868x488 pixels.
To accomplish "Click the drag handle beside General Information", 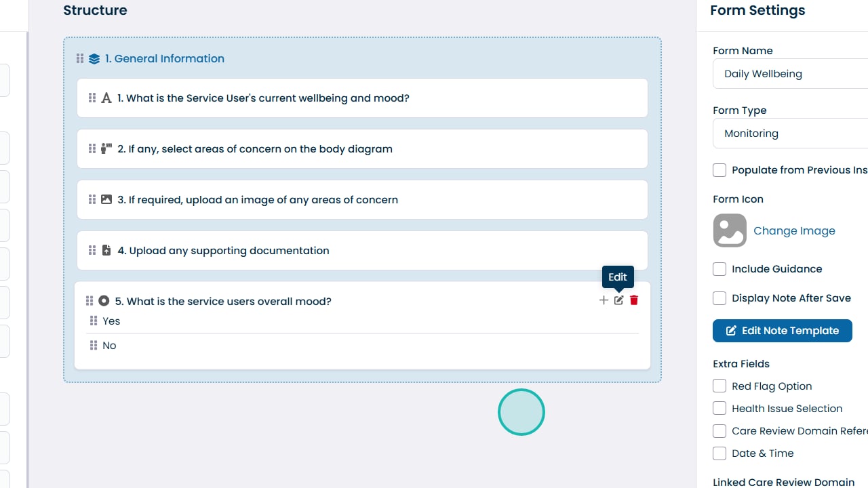I will tap(80, 59).
